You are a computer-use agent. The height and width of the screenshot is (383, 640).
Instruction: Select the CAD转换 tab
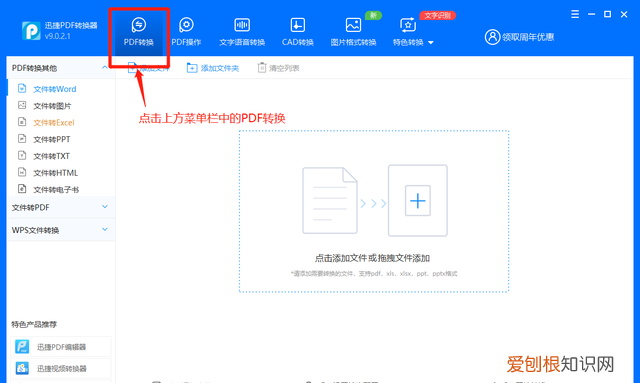tap(298, 31)
